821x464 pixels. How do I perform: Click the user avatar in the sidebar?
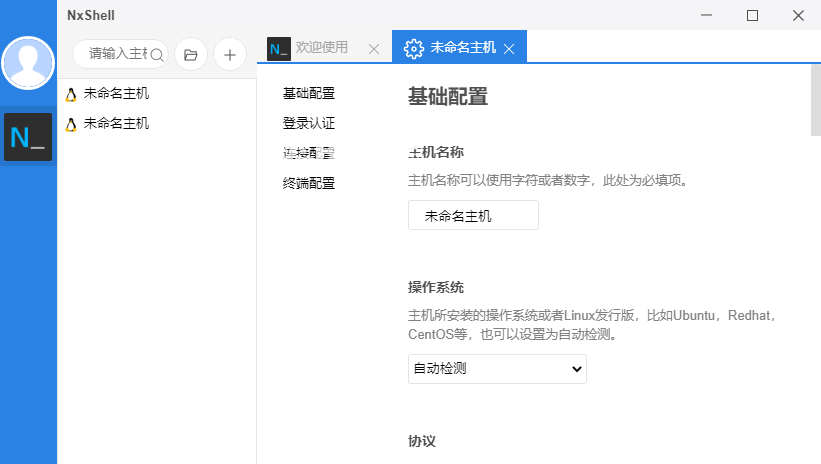pos(29,63)
